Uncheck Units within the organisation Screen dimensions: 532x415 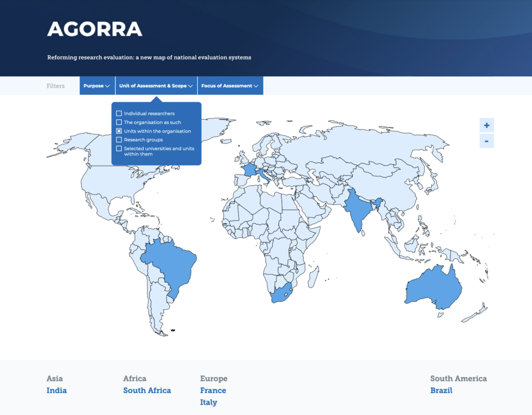119,131
